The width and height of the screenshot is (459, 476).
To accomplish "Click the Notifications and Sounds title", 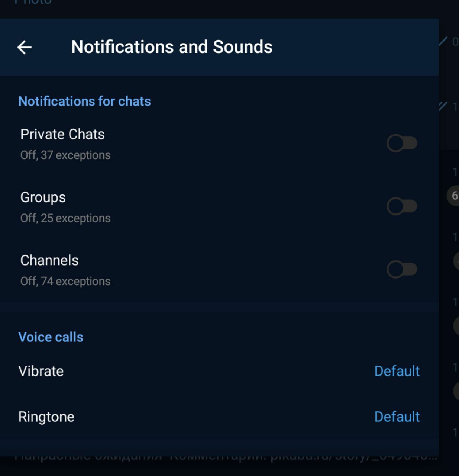I will [x=172, y=47].
